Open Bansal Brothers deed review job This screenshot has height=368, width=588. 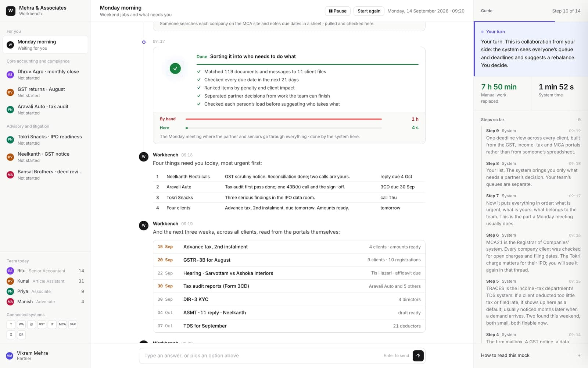pyautogui.click(x=45, y=175)
